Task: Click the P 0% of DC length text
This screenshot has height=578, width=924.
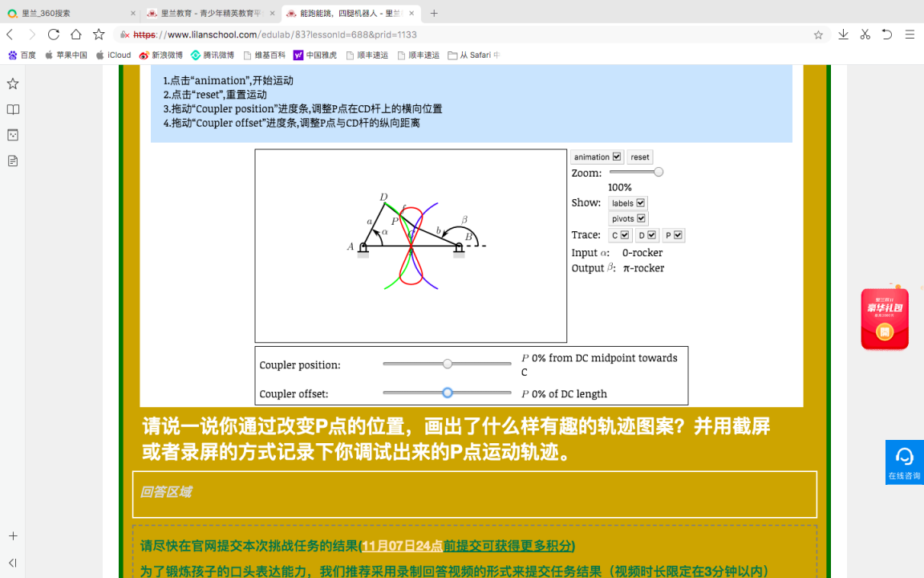Action: coord(564,394)
